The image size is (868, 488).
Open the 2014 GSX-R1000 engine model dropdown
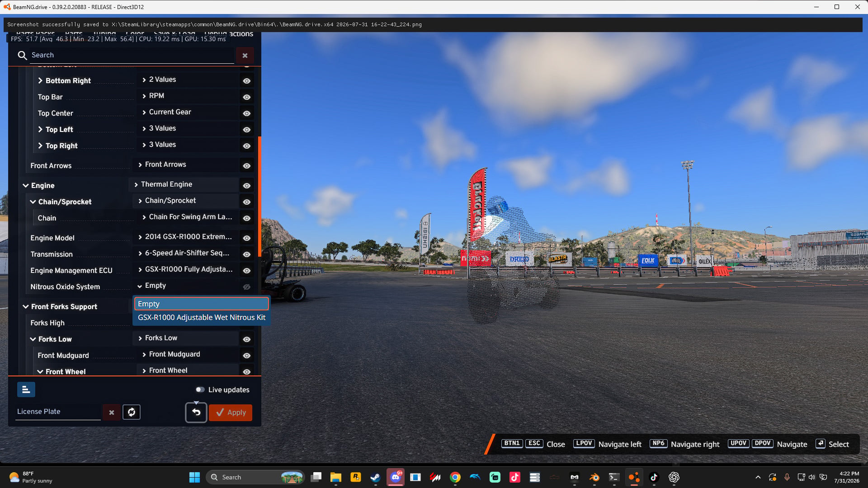tap(186, 237)
